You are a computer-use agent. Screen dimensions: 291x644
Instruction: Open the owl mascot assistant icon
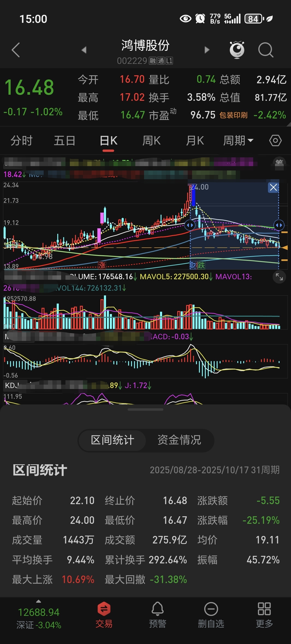[x=237, y=50]
